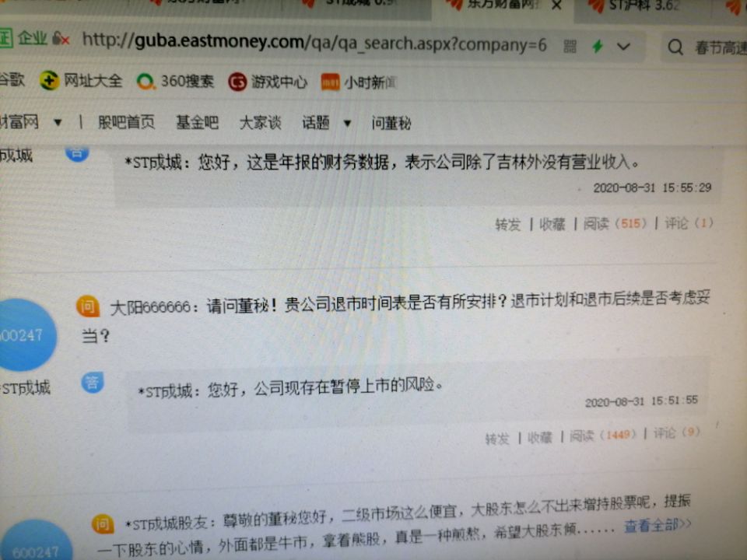
Task: Click 评论 (9) under the 暂停上市 answer
Action: [676, 433]
